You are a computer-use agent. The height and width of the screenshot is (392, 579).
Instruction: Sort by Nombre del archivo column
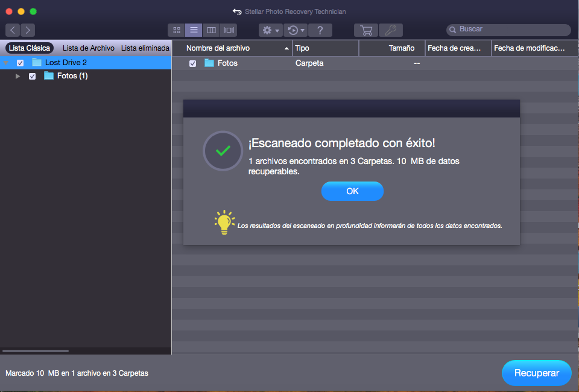click(233, 48)
